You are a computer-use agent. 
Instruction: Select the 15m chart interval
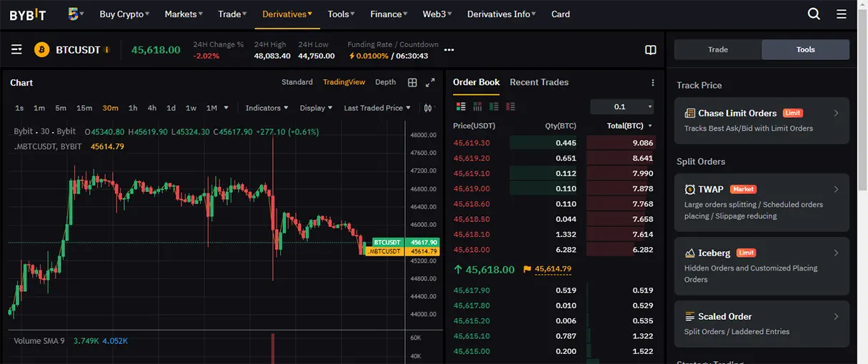click(84, 108)
